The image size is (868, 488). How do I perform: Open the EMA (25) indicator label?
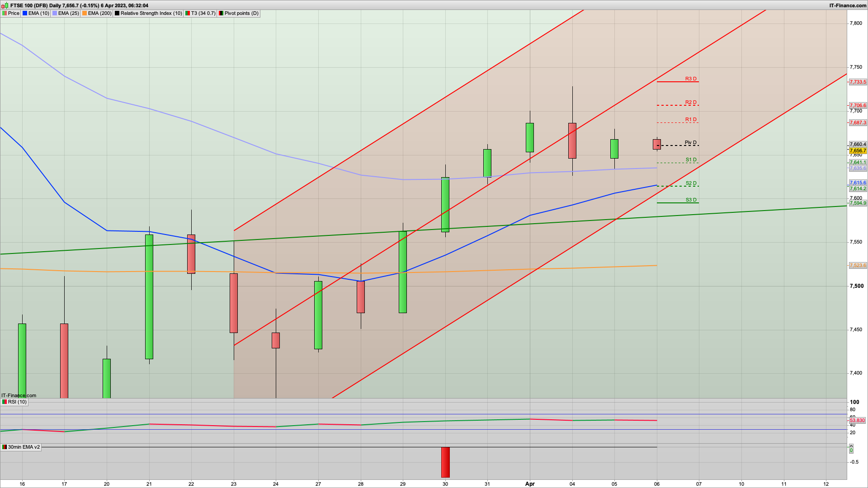point(68,14)
